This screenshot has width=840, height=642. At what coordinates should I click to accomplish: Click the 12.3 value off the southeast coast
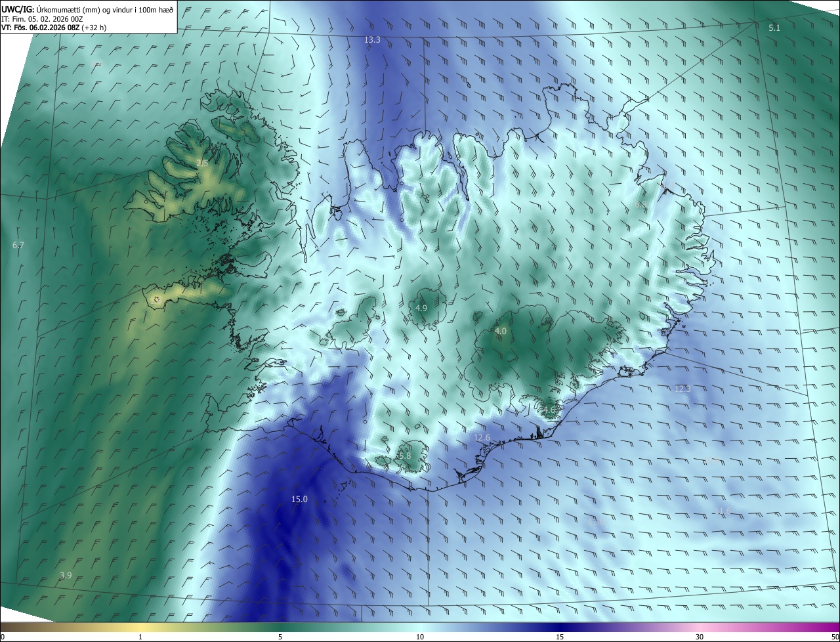tap(683, 389)
